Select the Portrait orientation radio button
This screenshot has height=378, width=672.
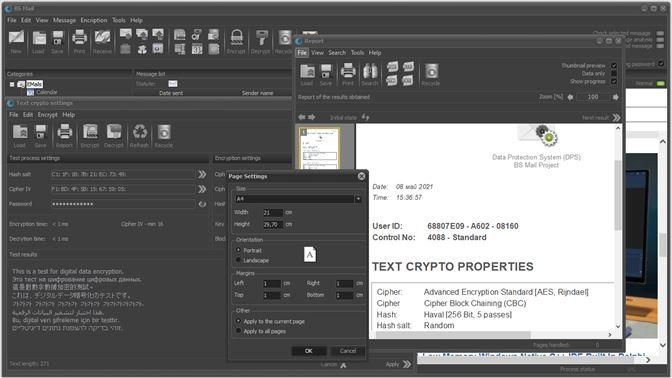[x=239, y=250]
